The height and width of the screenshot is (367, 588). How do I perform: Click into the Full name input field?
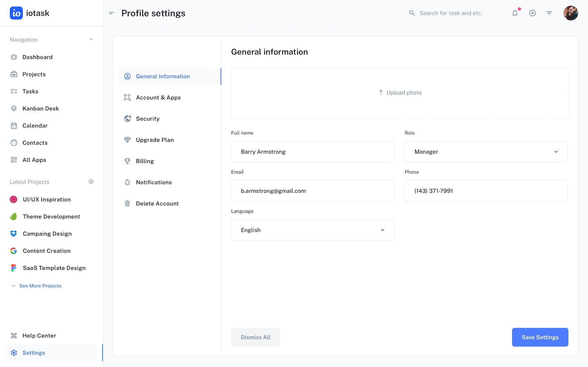tap(312, 152)
